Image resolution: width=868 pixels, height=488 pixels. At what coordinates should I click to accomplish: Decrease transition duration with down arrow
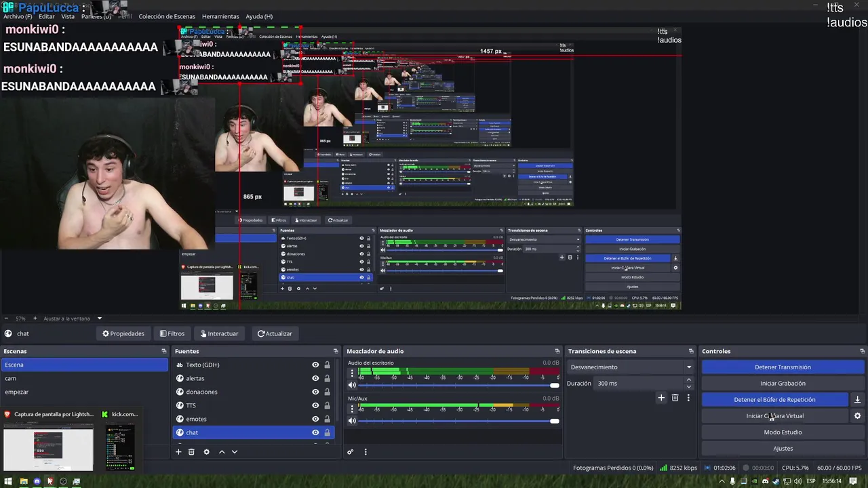click(689, 386)
